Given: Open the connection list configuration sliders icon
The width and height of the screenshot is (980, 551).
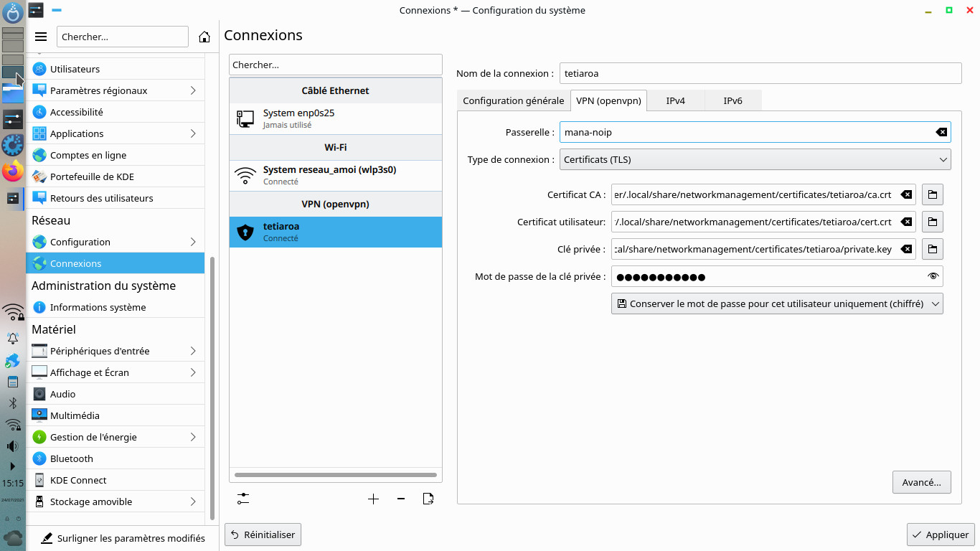Looking at the screenshot, I should pyautogui.click(x=243, y=499).
